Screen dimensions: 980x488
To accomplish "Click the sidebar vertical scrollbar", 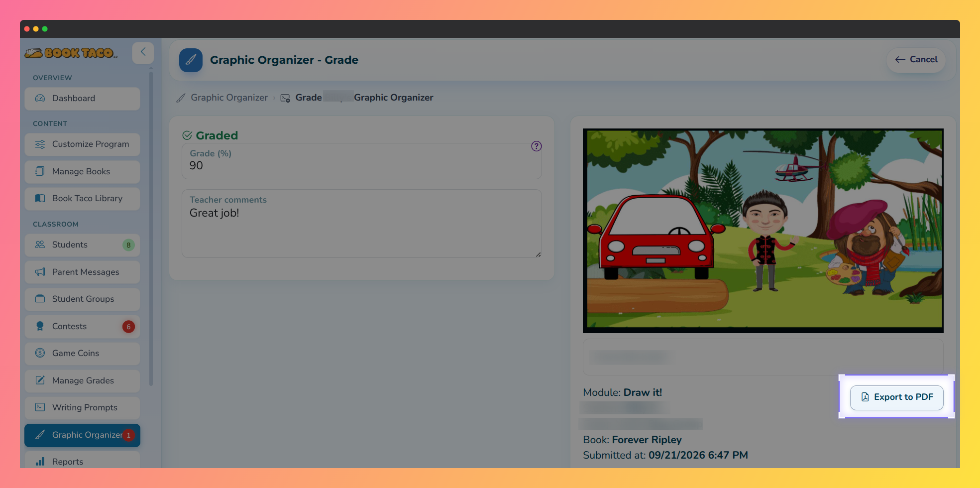I will 151,229.
